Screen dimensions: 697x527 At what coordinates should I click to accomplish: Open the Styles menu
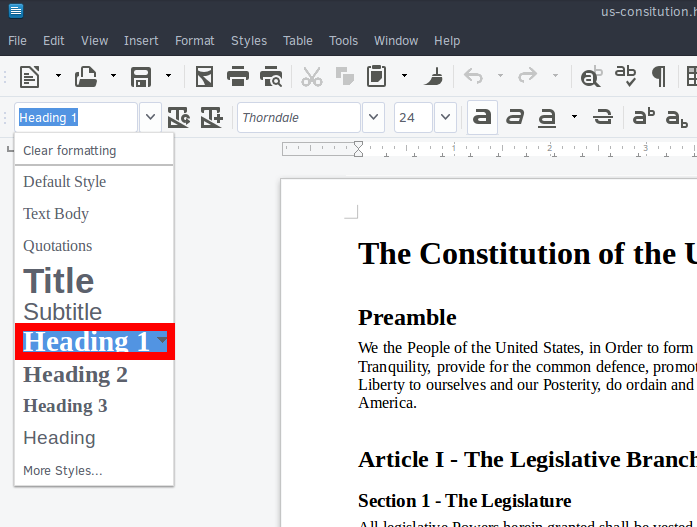click(x=249, y=41)
